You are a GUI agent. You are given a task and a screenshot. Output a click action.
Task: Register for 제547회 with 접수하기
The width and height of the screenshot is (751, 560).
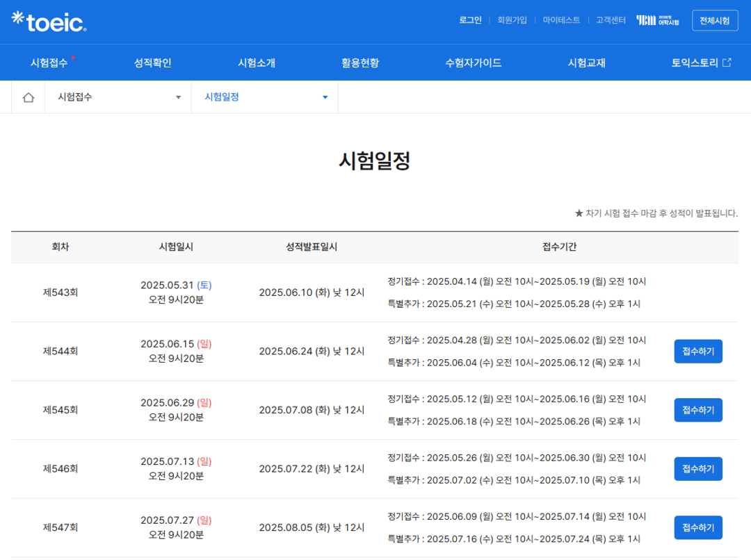pos(698,527)
